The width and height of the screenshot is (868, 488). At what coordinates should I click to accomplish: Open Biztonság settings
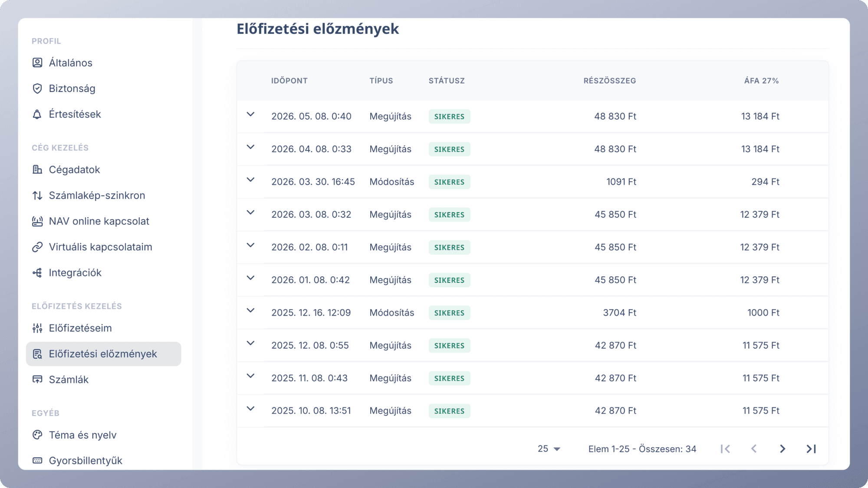pyautogui.click(x=103, y=88)
